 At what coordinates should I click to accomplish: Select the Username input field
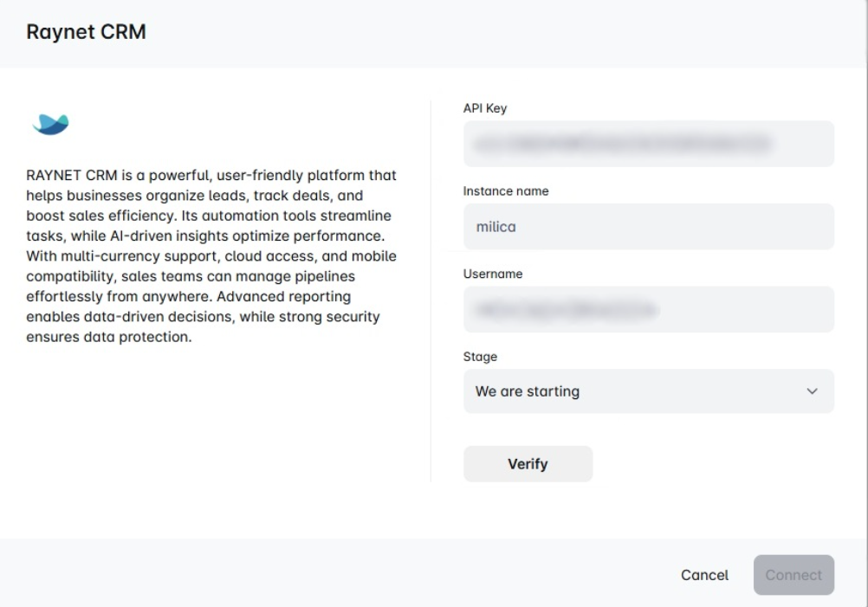click(648, 309)
